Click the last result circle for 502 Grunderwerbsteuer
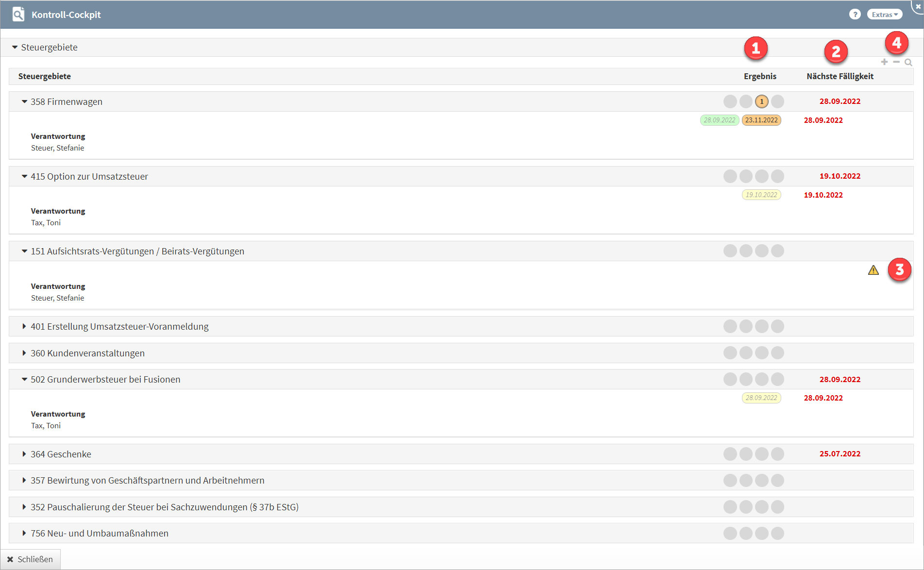The width and height of the screenshot is (924, 570). point(778,379)
